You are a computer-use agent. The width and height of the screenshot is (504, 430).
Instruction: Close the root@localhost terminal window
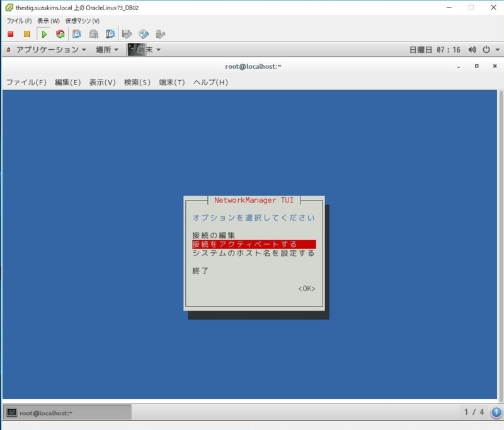495,66
